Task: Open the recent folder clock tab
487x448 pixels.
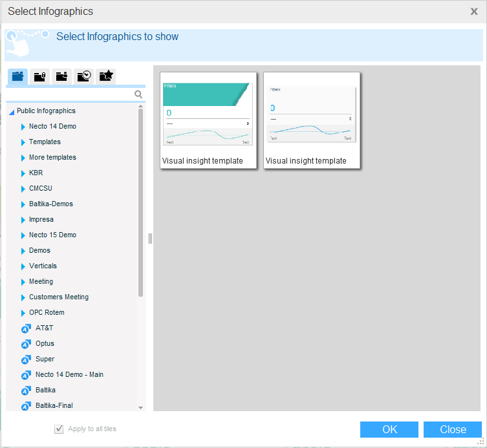Action: (83, 76)
